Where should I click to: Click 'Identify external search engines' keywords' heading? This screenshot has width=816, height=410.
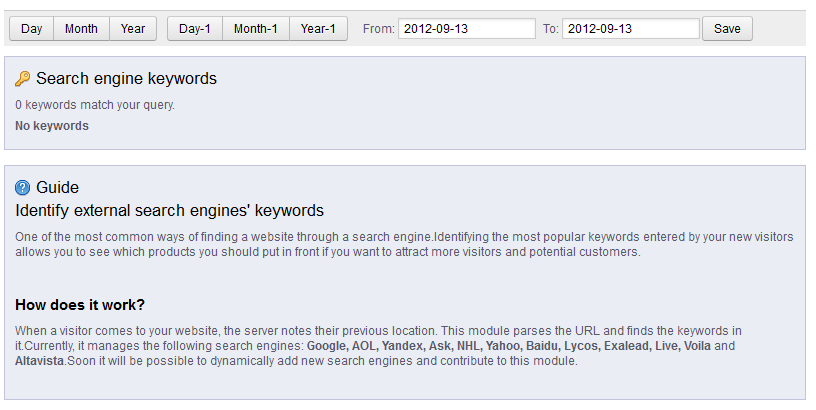pos(169,210)
